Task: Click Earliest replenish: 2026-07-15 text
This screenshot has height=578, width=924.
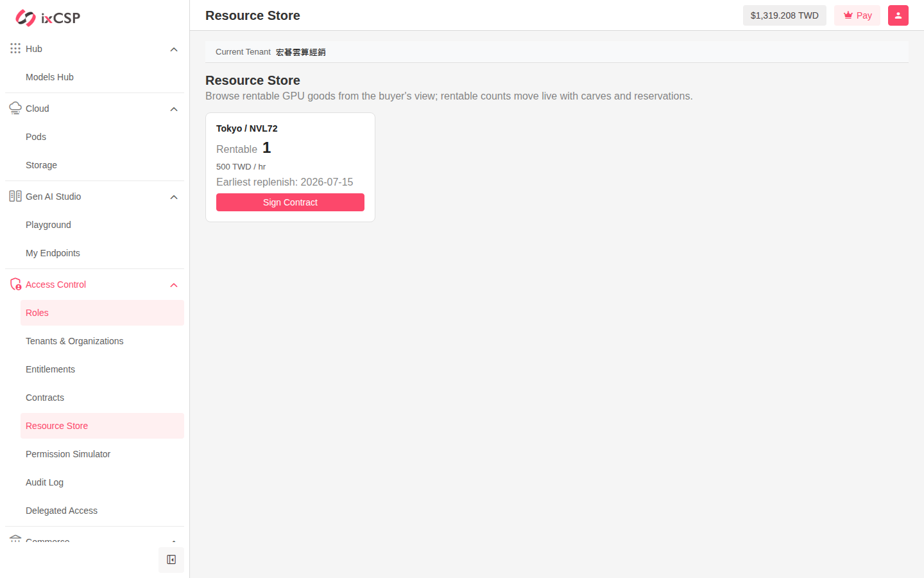Action: 284,182
